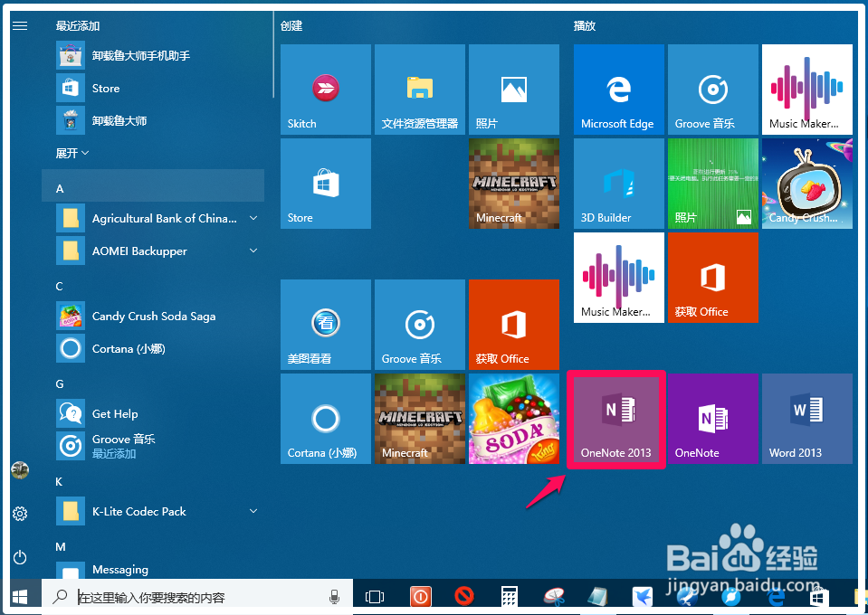Open the 文件资源管理器 tile

[x=420, y=89]
